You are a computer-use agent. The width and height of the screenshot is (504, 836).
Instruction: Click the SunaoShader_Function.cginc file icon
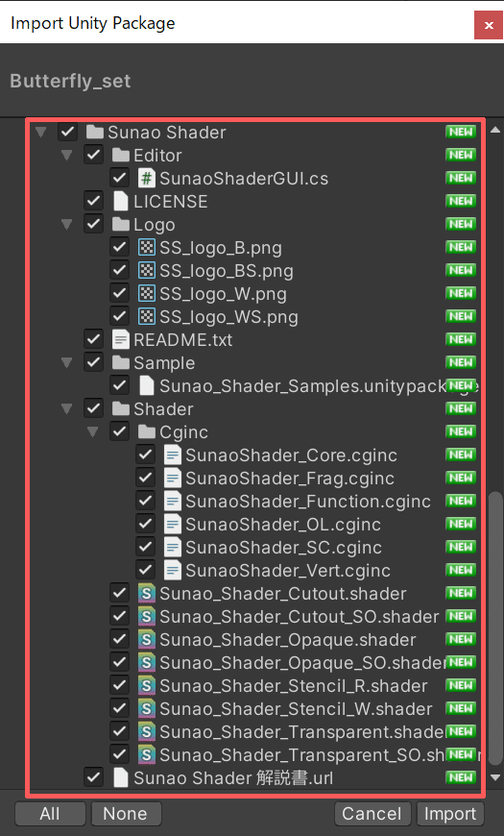[173, 501]
